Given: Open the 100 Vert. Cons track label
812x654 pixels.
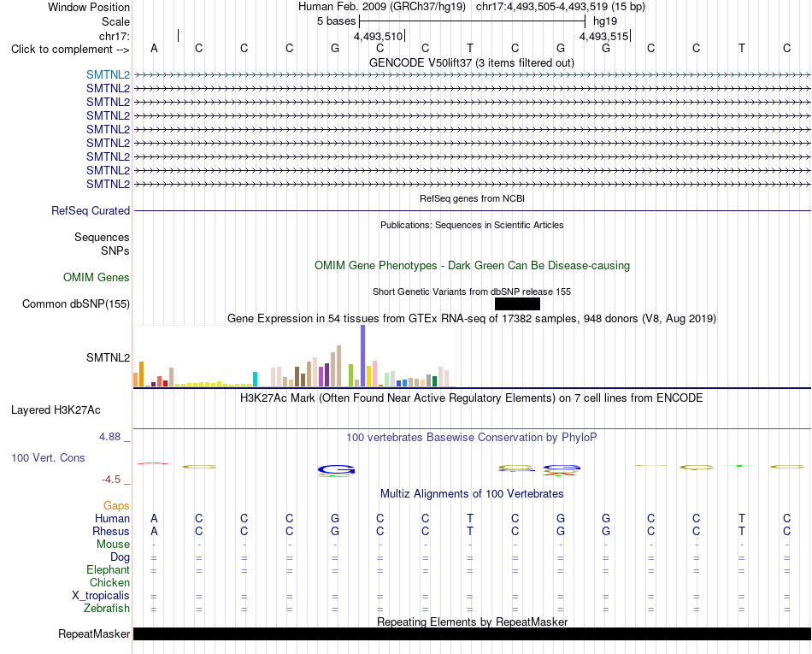Looking at the screenshot, I should click(48, 457).
